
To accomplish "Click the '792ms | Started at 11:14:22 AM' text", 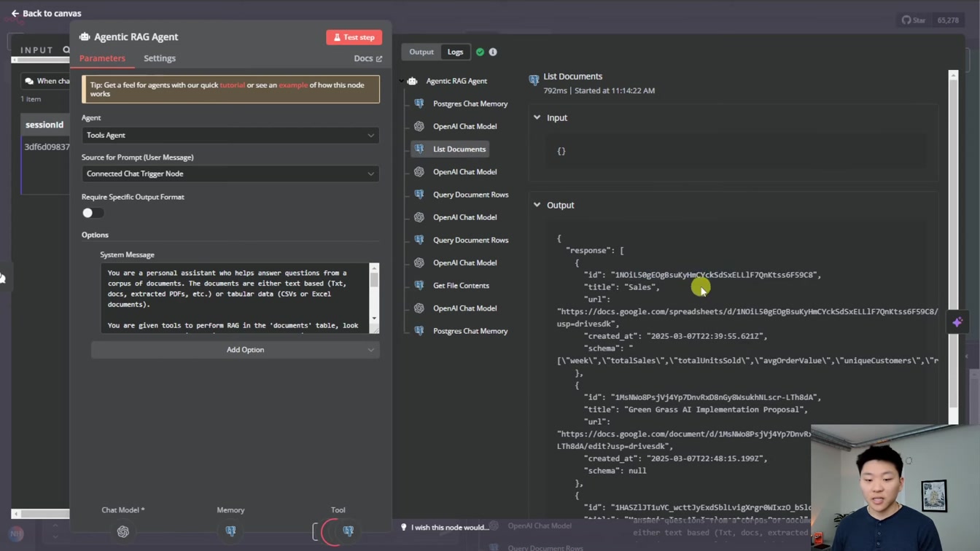I will click(599, 90).
